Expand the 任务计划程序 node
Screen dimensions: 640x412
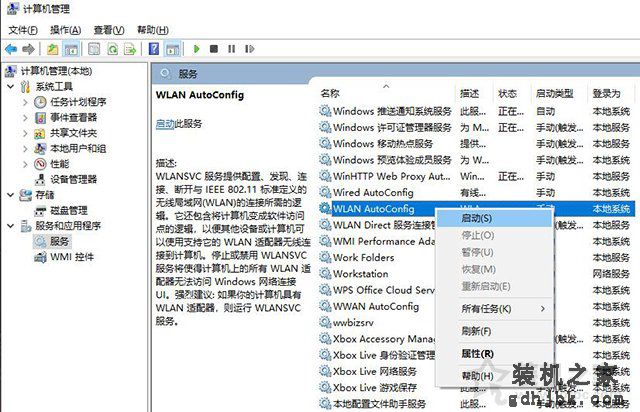(25, 102)
